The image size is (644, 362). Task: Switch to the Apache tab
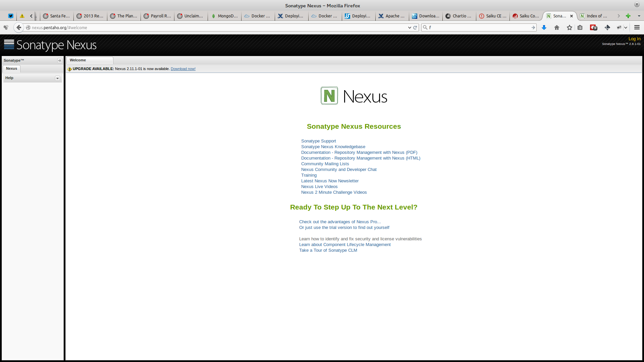[x=392, y=16]
